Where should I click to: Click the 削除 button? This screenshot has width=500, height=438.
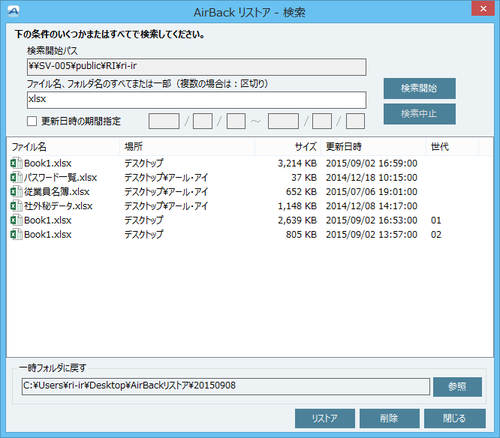389,418
